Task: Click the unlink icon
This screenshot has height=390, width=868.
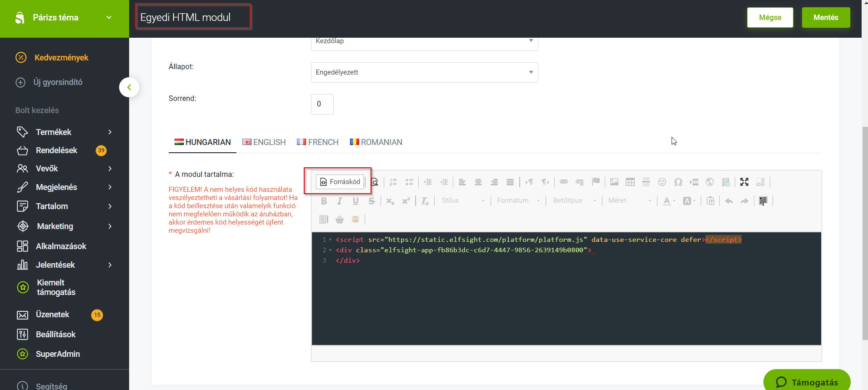Action: click(x=580, y=182)
